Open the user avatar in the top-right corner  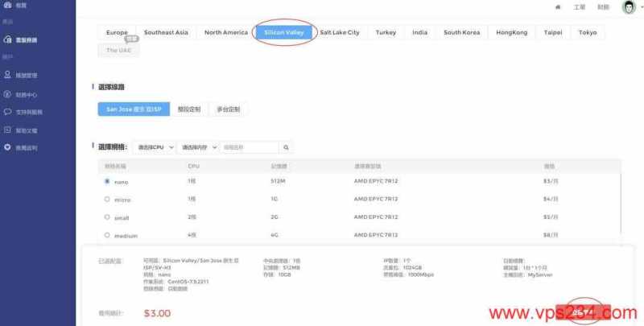pos(629,7)
